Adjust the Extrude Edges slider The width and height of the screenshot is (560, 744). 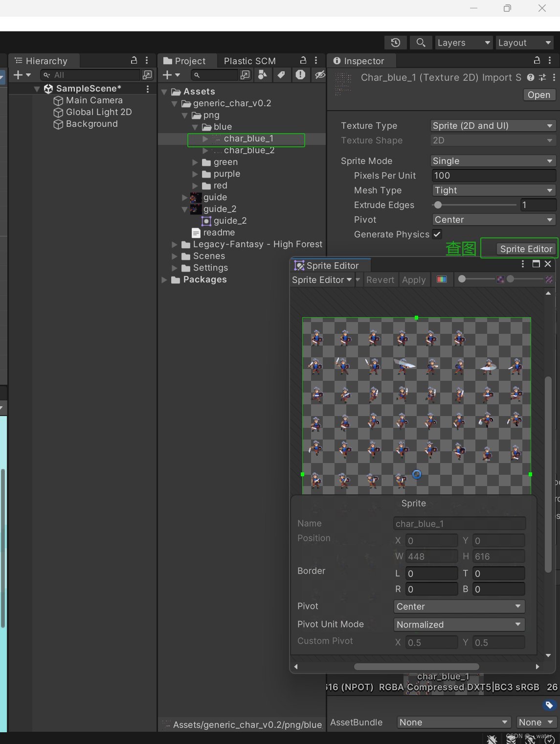(474, 205)
